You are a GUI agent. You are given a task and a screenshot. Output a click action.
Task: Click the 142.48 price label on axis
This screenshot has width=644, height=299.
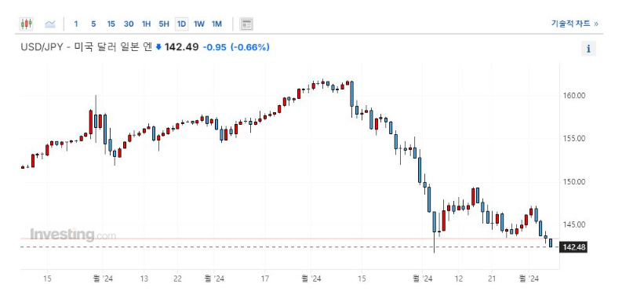[574, 247]
